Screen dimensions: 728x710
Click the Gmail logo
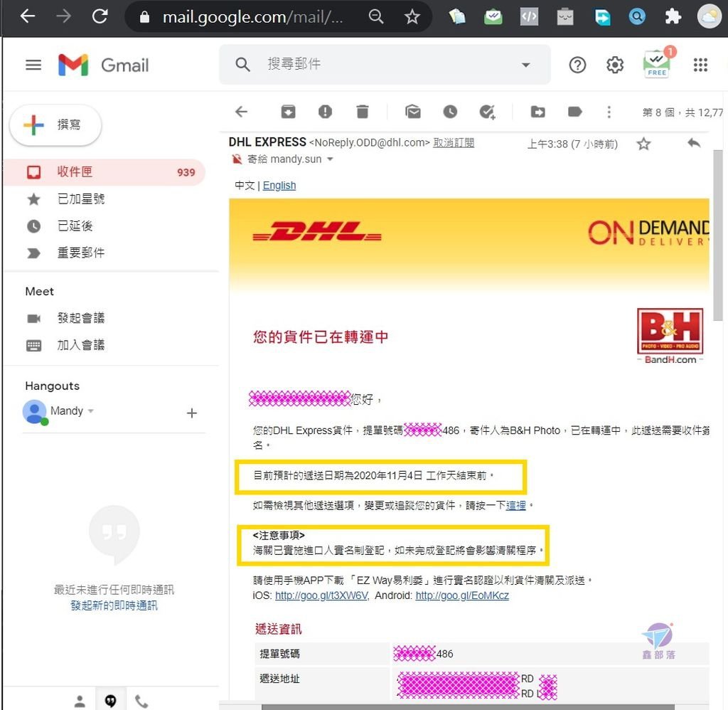104,65
